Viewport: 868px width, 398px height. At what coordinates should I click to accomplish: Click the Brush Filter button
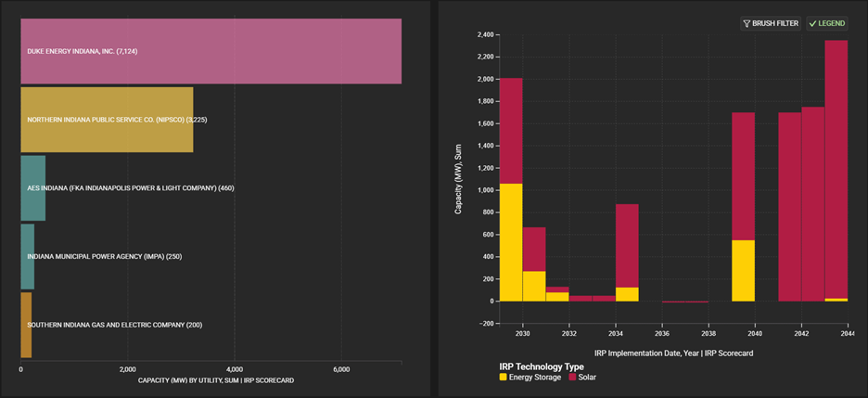click(x=770, y=23)
